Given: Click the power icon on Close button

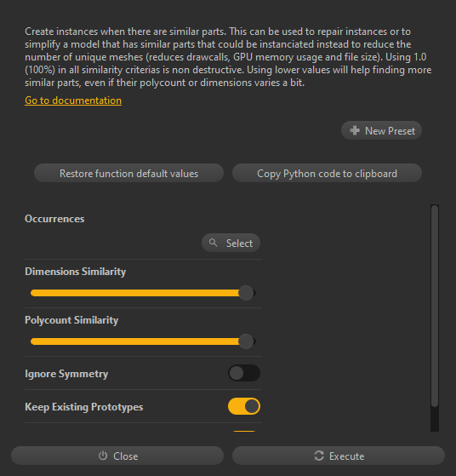Looking at the screenshot, I should coord(103,456).
